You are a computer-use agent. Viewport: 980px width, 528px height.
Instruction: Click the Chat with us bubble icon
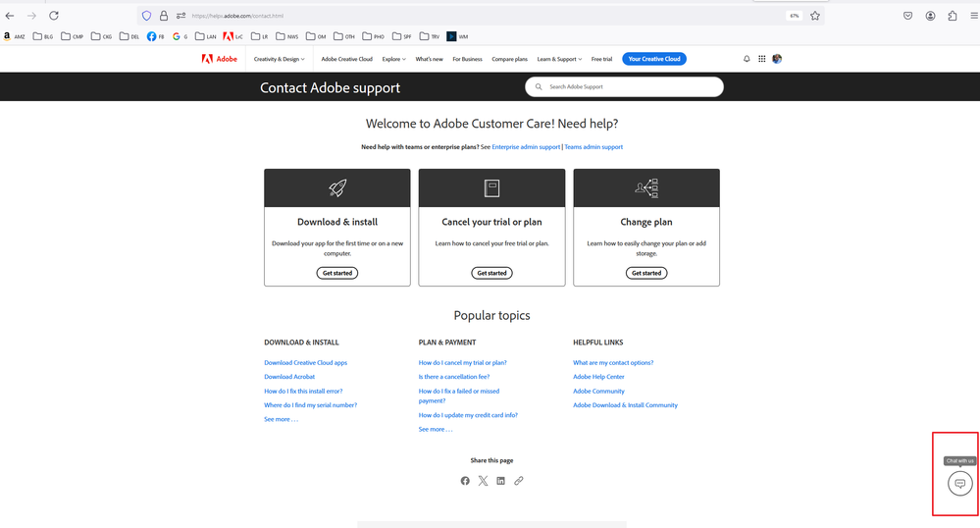coord(960,484)
